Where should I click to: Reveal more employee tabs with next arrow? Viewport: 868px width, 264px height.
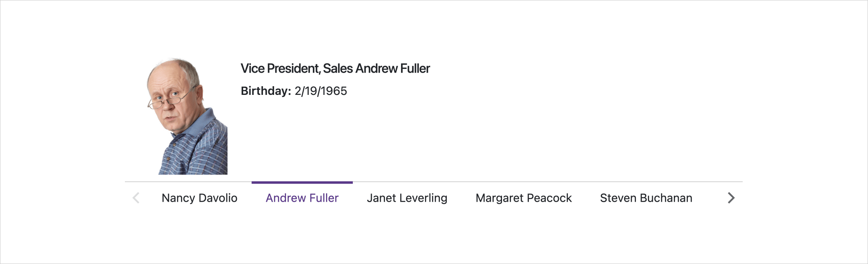[x=731, y=198]
